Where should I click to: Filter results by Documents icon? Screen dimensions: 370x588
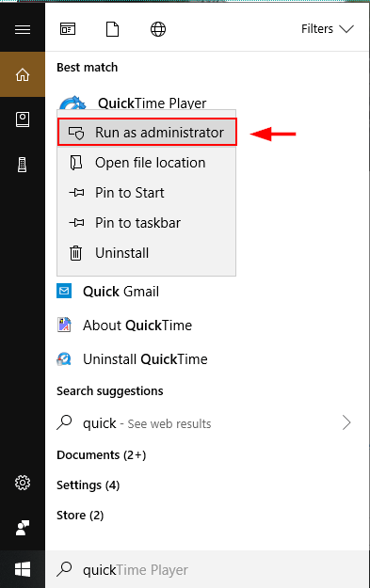point(113,29)
